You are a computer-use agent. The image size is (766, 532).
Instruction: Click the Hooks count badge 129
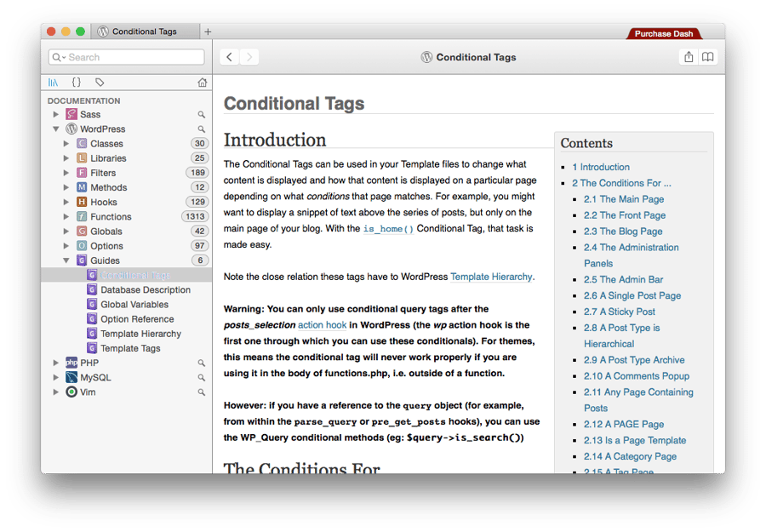click(x=197, y=202)
